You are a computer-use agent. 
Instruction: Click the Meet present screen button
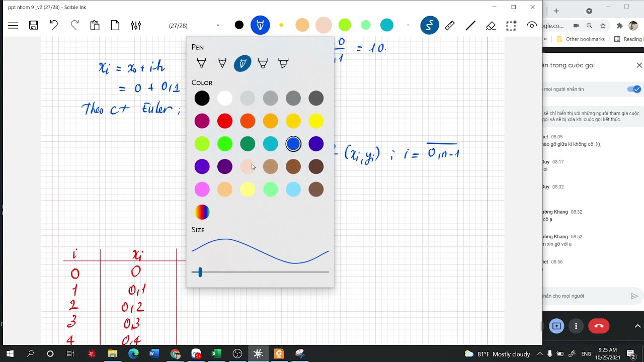[x=556, y=326]
